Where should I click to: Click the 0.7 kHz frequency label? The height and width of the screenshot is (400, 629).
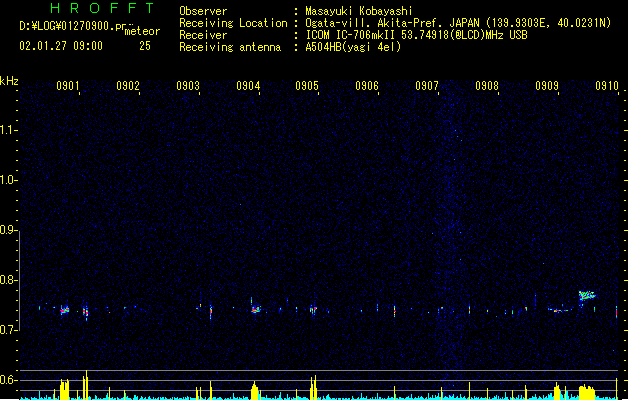(x=8, y=330)
